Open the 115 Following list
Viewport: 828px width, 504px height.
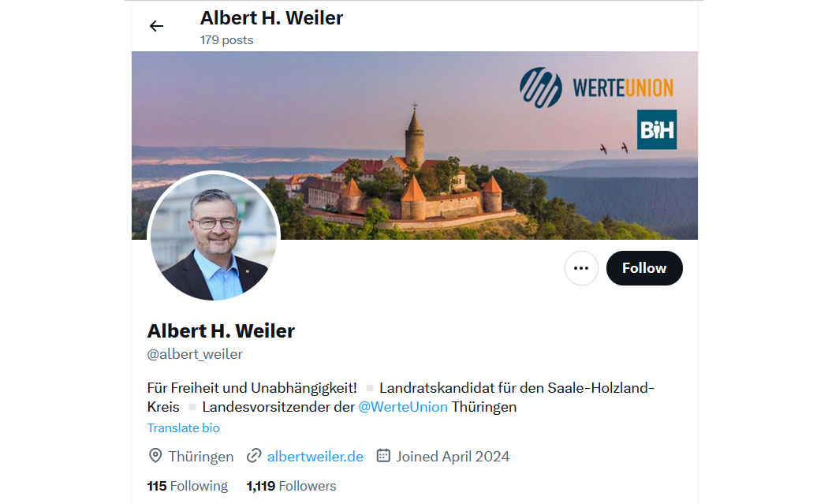pos(188,486)
